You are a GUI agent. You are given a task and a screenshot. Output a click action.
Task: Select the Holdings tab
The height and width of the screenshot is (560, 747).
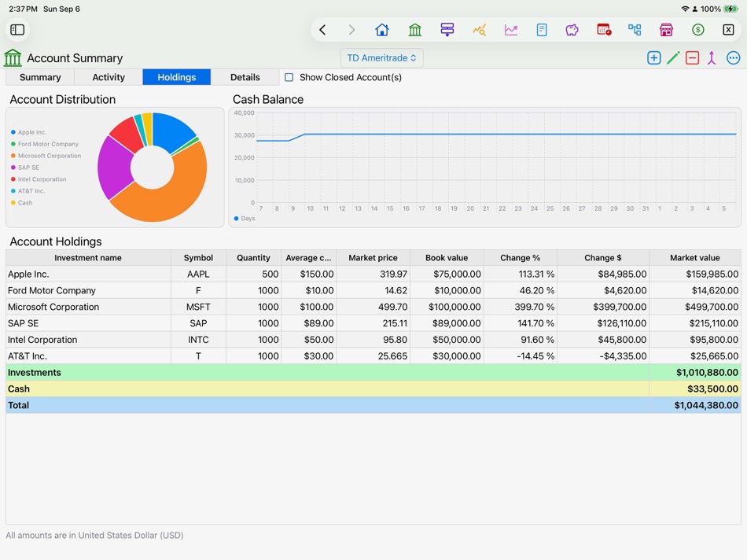[x=177, y=77]
